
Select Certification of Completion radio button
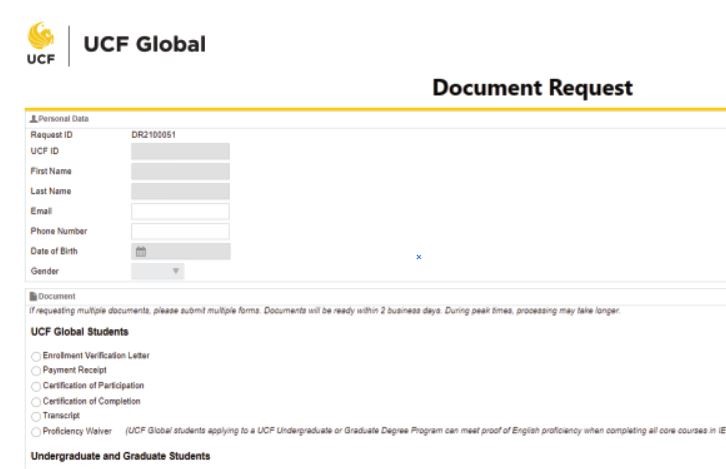point(36,402)
